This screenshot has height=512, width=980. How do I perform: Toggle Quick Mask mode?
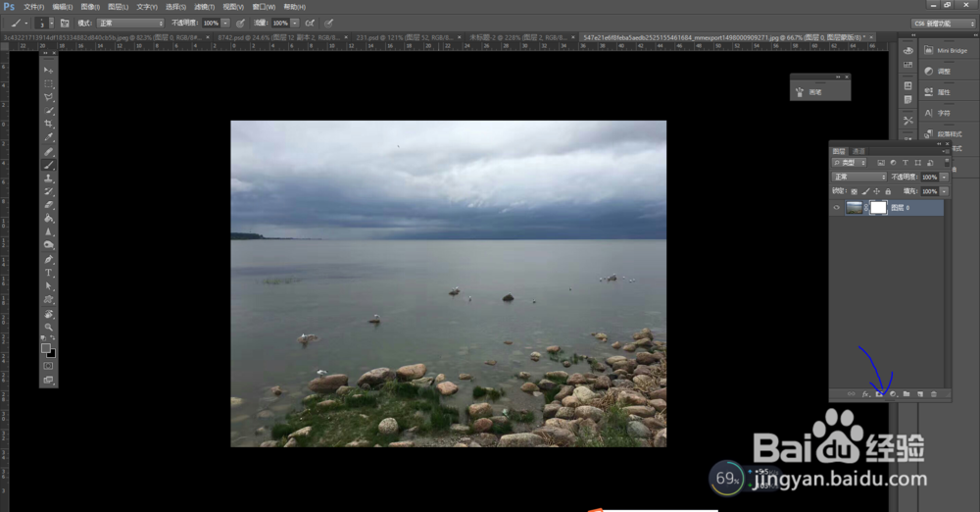pyautogui.click(x=49, y=366)
